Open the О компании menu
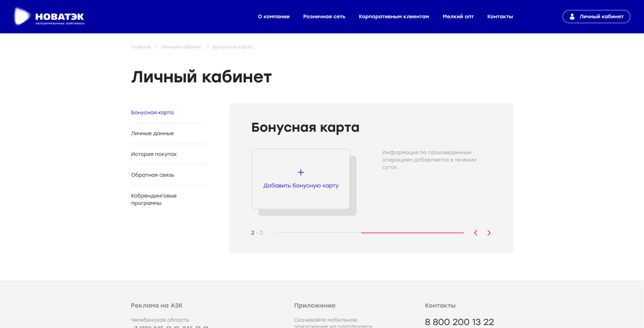Image resolution: width=644 pixels, height=328 pixels. click(274, 16)
